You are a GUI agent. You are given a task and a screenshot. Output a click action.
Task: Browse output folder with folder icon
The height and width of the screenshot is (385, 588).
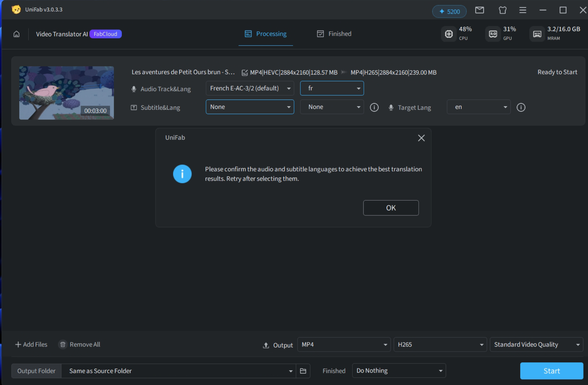pos(303,371)
